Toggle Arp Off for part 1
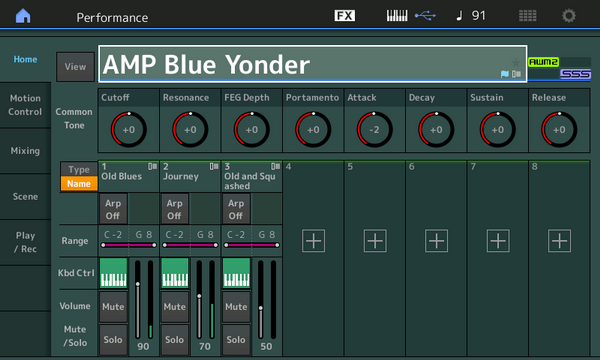600x360 pixels. click(113, 209)
